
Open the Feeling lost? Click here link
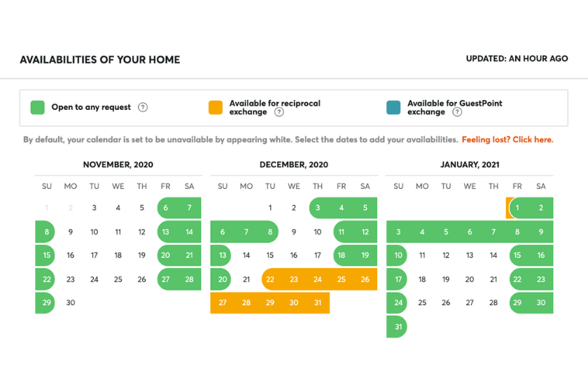click(507, 140)
